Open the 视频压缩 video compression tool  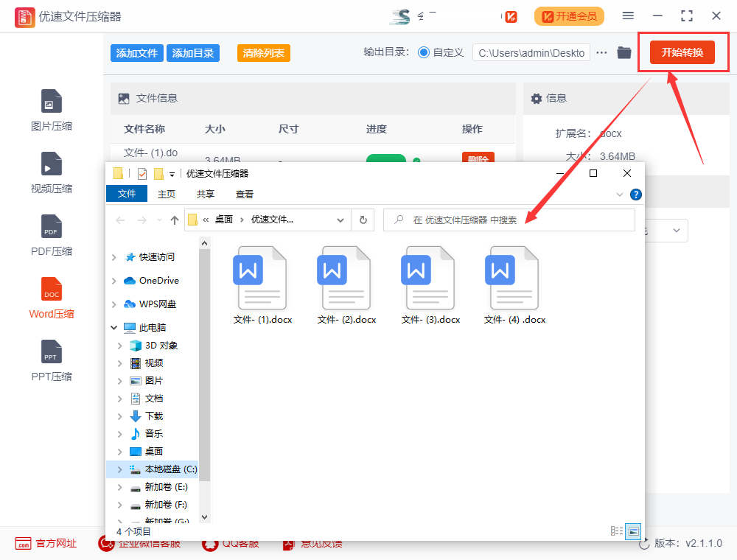coord(52,172)
